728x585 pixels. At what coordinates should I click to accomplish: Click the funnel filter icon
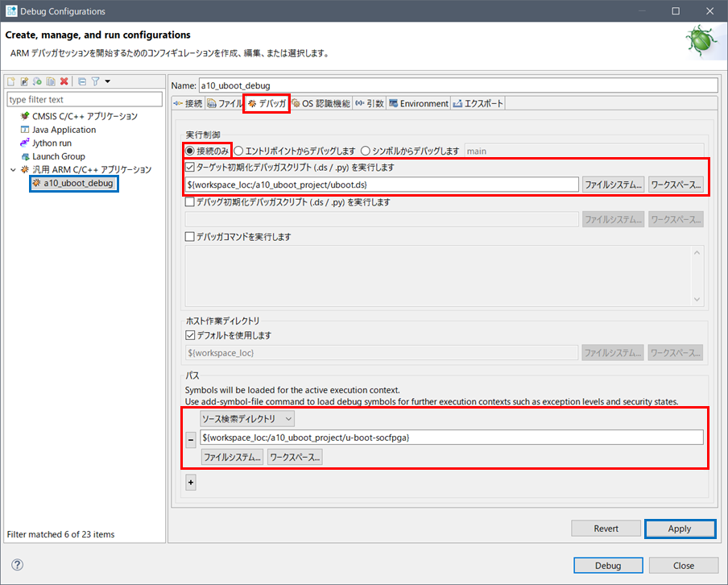click(95, 81)
